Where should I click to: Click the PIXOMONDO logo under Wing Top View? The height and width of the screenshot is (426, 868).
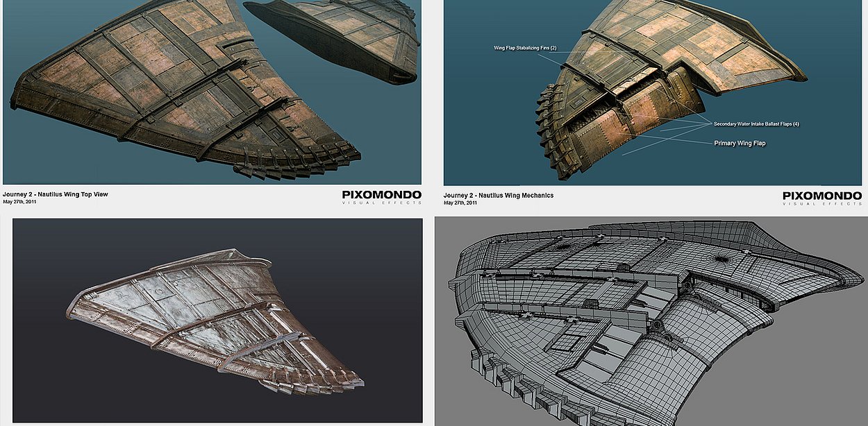[381, 196]
